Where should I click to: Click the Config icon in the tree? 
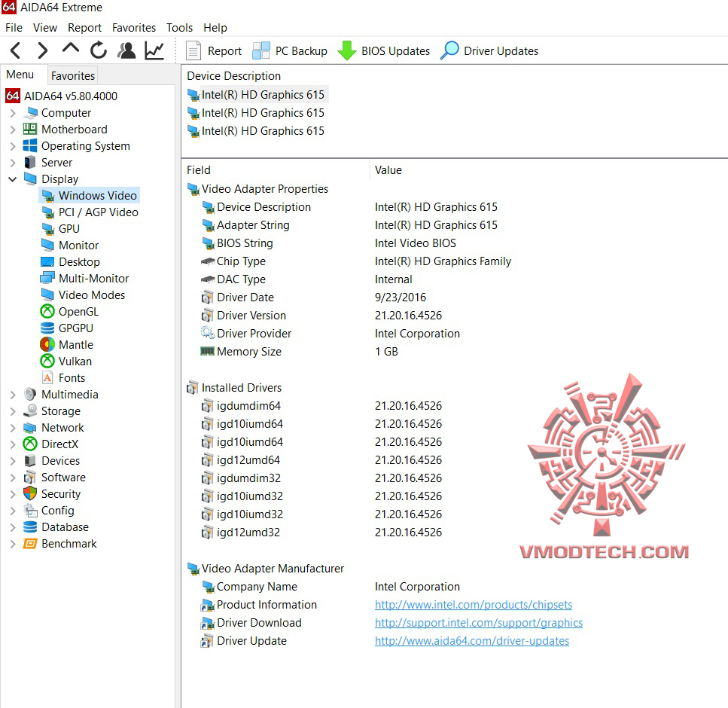coord(30,511)
